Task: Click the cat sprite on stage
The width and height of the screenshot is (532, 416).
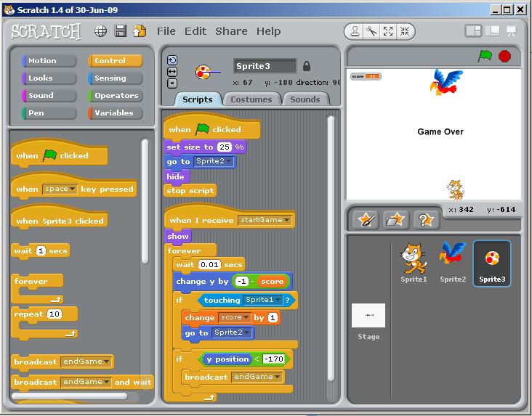Action: pos(455,189)
